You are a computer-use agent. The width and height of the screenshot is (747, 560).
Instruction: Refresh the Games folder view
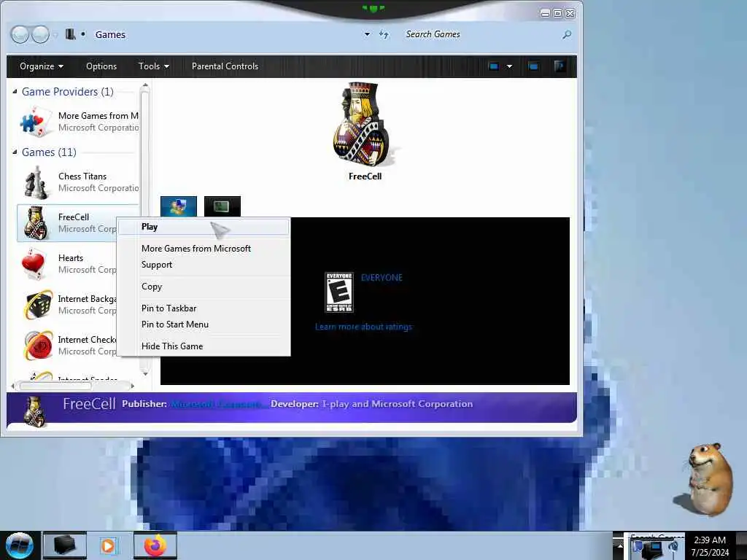click(x=384, y=34)
